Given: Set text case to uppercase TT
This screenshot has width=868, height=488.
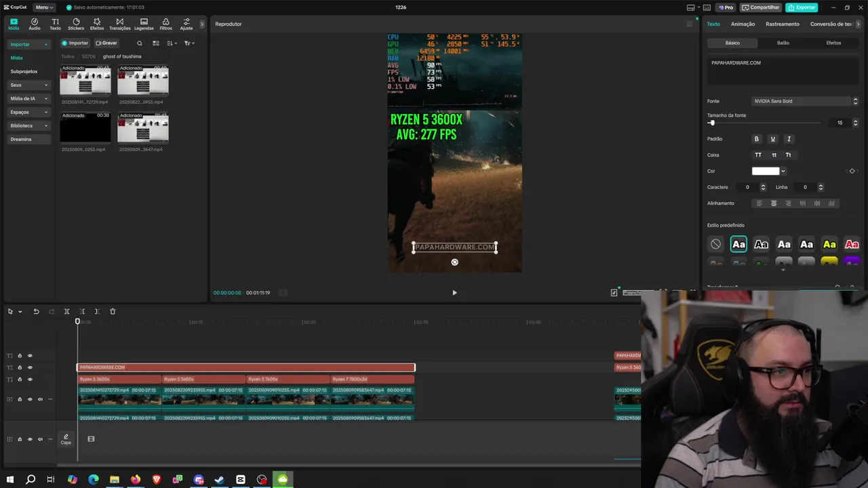Looking at the screenshot, I should tap(758, 155).
